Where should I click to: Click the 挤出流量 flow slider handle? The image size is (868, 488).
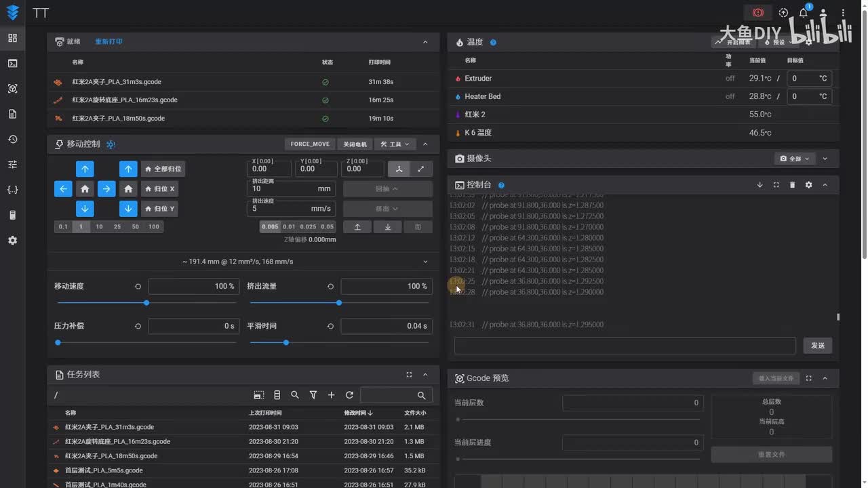339,303
